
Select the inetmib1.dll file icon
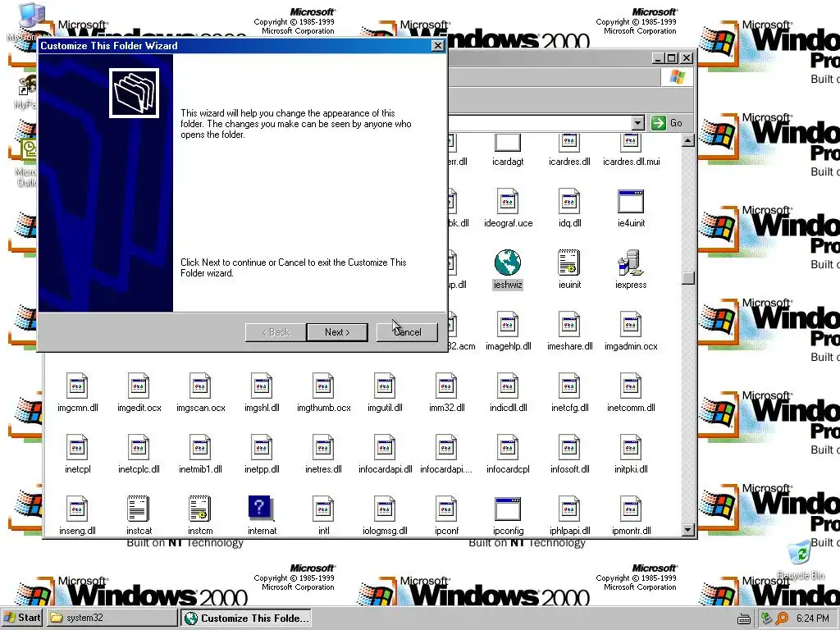200,447
